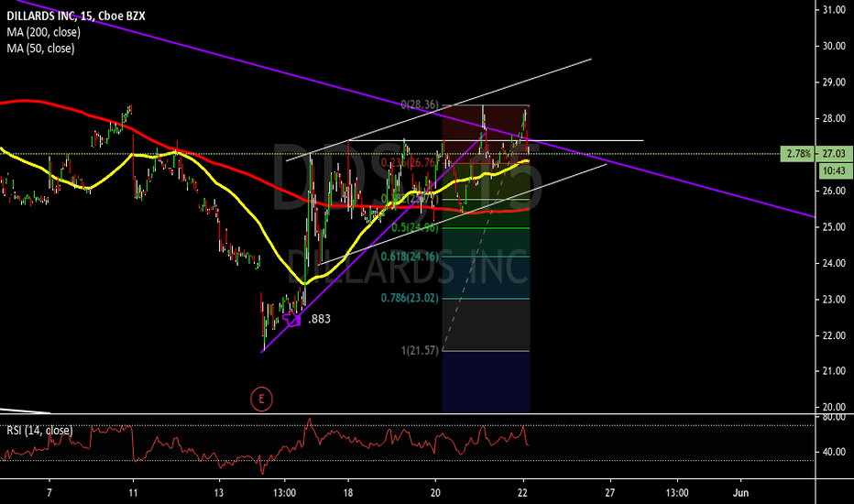
Task: Click the 20.00 price axis label
Action: point(834,407)
